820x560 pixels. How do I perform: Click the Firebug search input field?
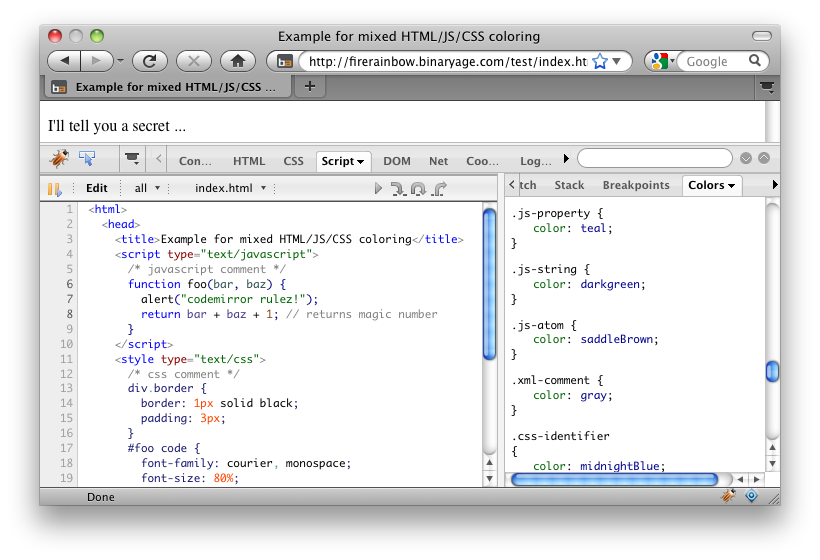(654, 158)
